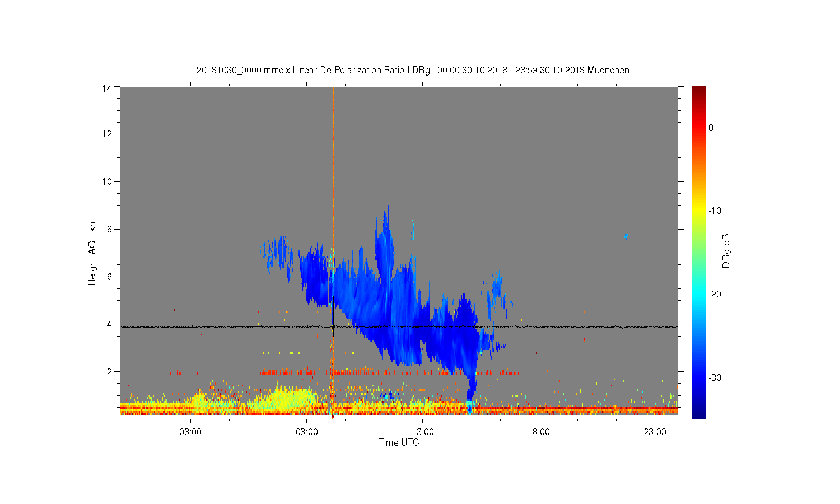This screenshot has width=840, height=504.
Task: Click the Height AGL km axis title
Action: pyautogui.click(x=92, y=253)
